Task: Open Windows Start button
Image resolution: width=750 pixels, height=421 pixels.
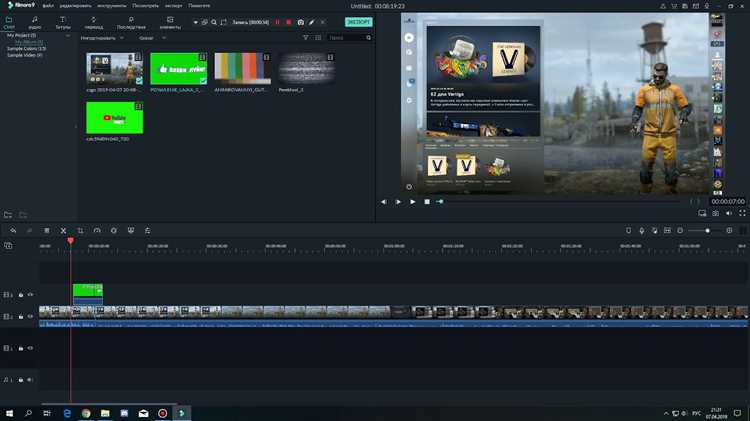Action: [x=9, y=413]
